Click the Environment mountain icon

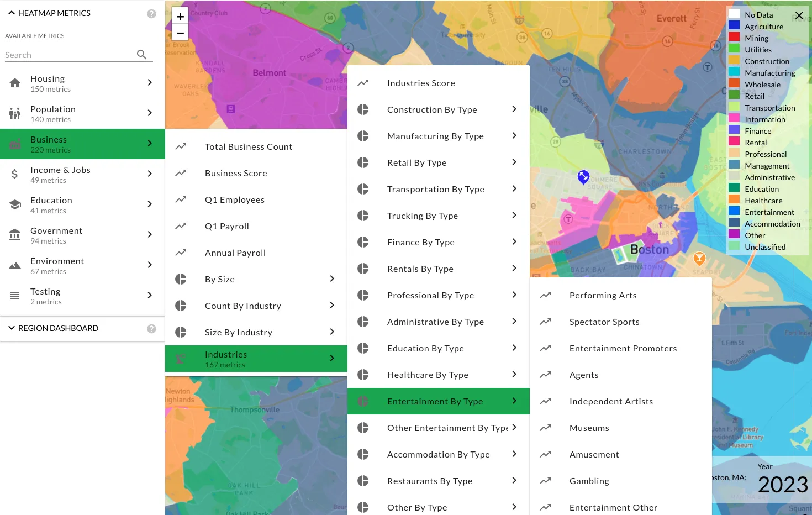(14, 265)
